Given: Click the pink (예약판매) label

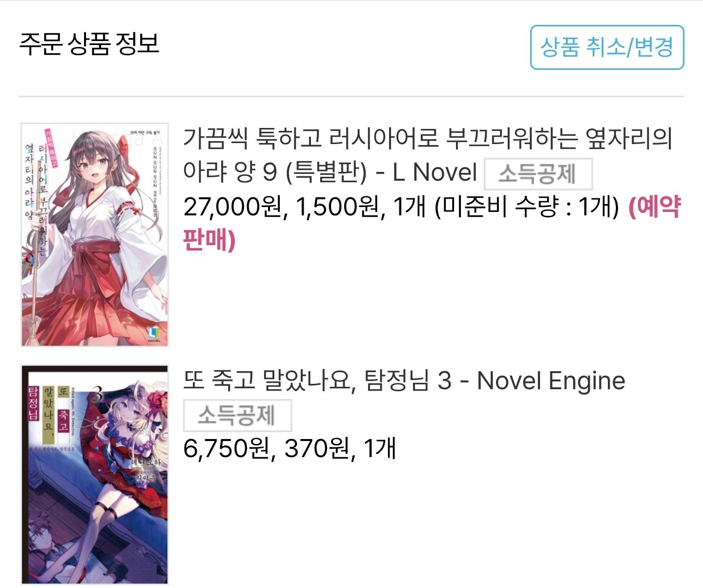Looking at the screenshot, I should (432, 224).
